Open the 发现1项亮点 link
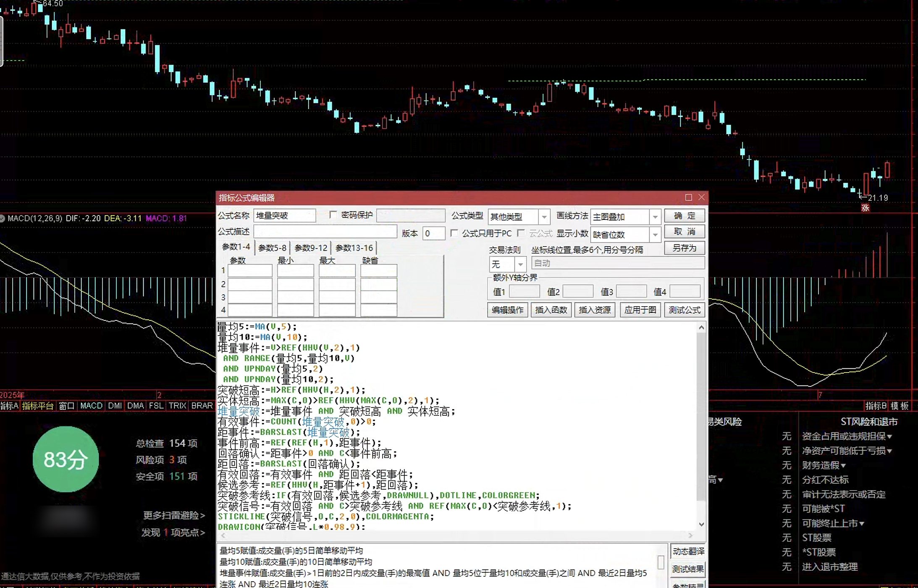Viewport: 918px width, 588px height. click(x=173, y=533)
